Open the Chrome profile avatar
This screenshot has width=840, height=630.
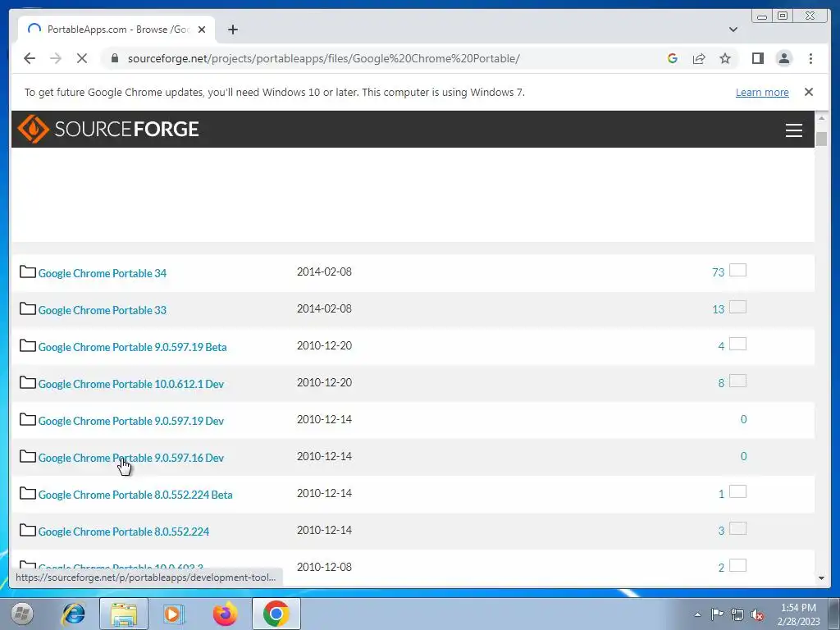783,58
